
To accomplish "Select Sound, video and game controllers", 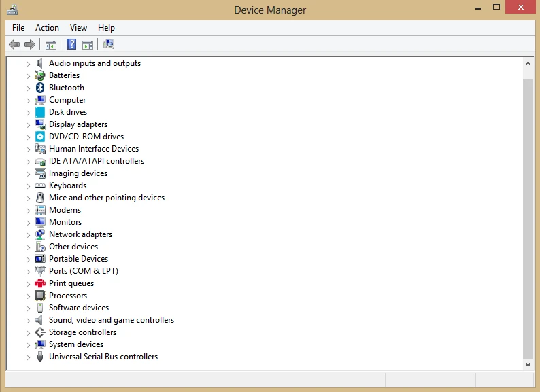I will point(111,320).
